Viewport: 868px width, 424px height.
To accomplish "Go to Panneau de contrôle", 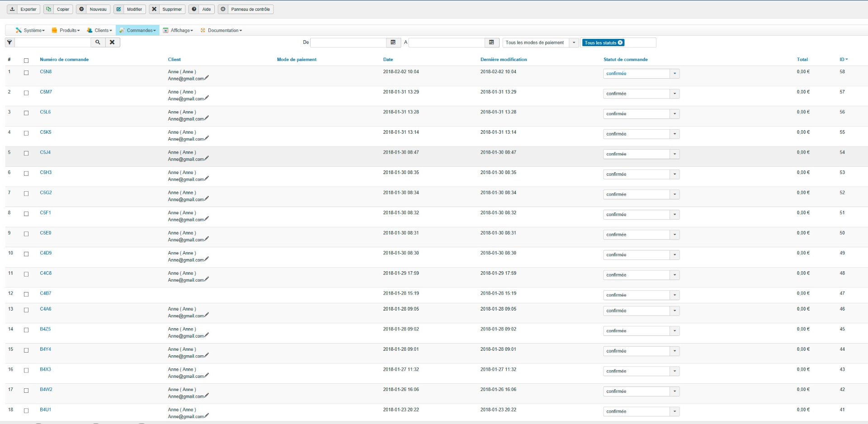I will [x=245, y=9].
